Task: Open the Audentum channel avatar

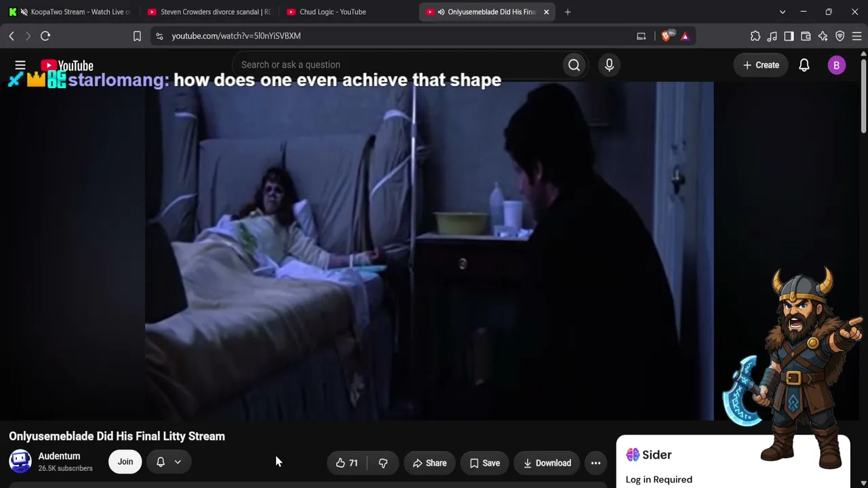Action: point(20,462)
